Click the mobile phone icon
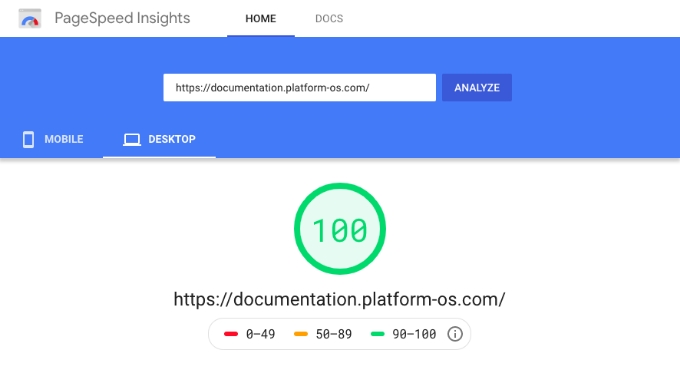Viewport: 680px width, 369px height. pyautogui.click(x=29, y=139)
